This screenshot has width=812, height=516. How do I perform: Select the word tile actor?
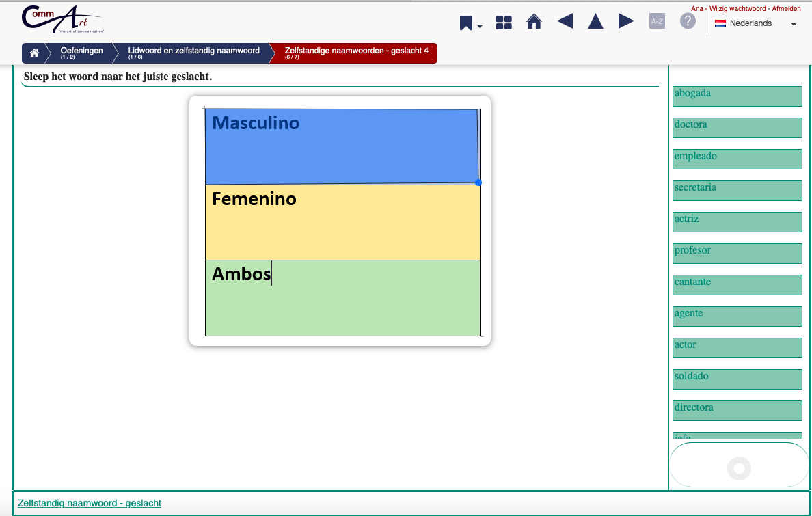point(737,348)
